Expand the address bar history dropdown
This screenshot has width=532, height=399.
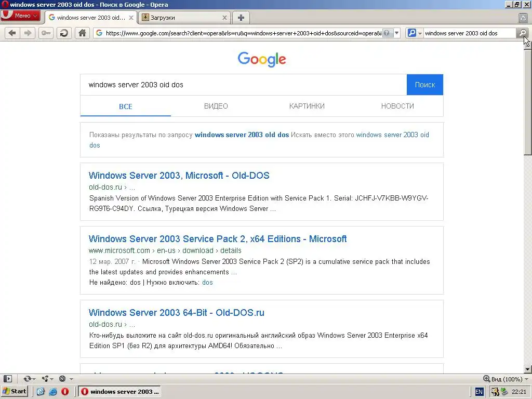(396, 33)
